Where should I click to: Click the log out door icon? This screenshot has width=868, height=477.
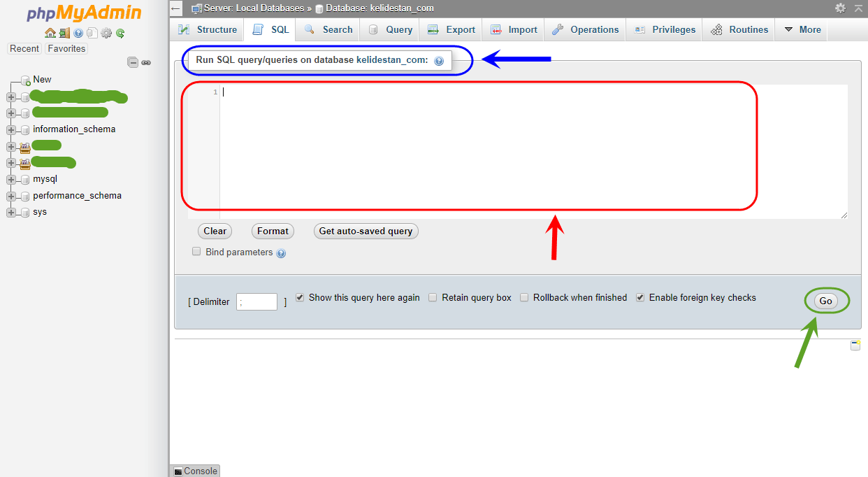(x=64, y=33)
